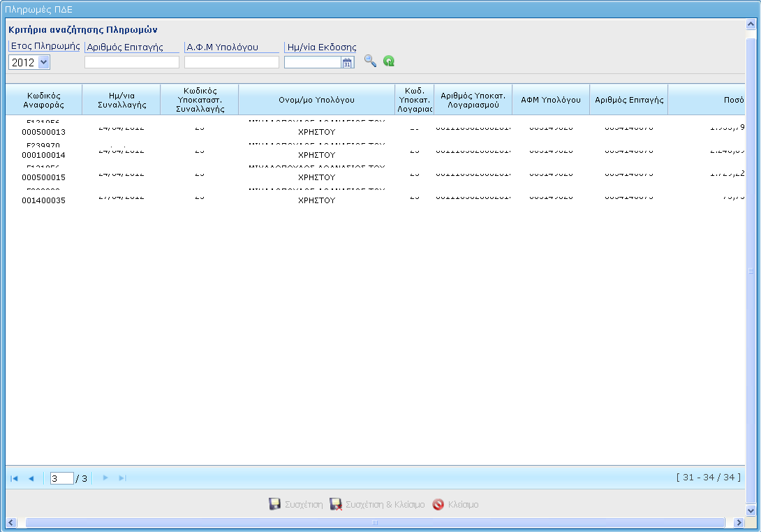Go to previous page arrow

(31, 478)
